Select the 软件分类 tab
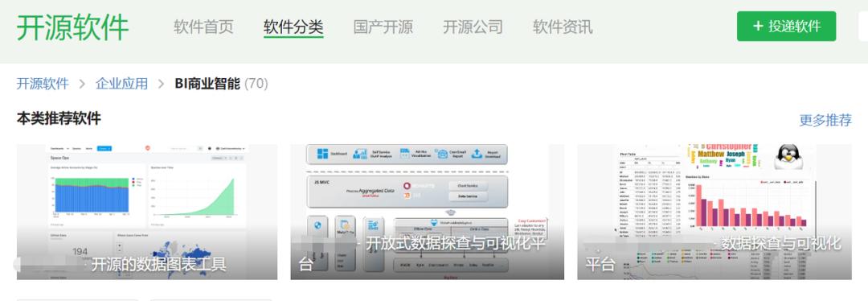The image size is (868, 301). pyautogui.click(x=293, y=27)
